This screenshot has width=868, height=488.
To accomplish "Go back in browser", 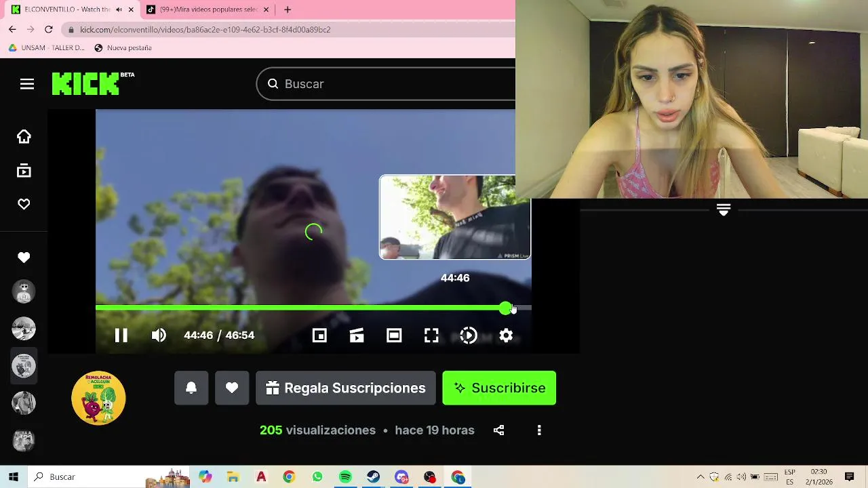I will [12, 29].
